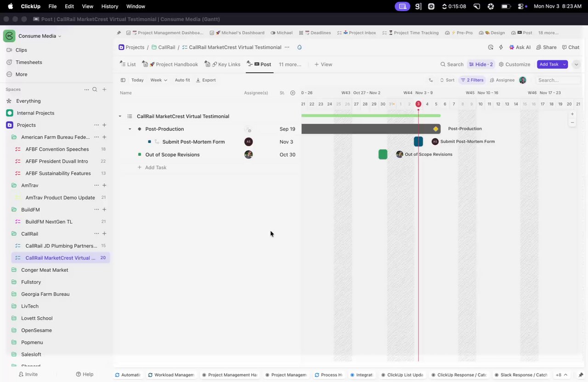Image resolution: width=588 pixels, height=382 pixels.
Task: Toggle Auto fit on the Gantt
Action: (x=182, y=80)
